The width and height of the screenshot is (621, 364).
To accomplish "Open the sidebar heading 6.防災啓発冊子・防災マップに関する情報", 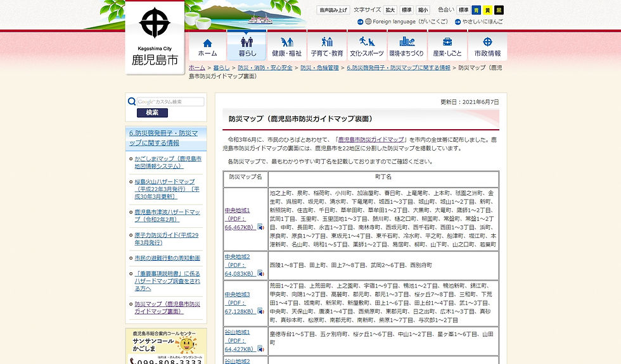I will [x=163, y=138].
